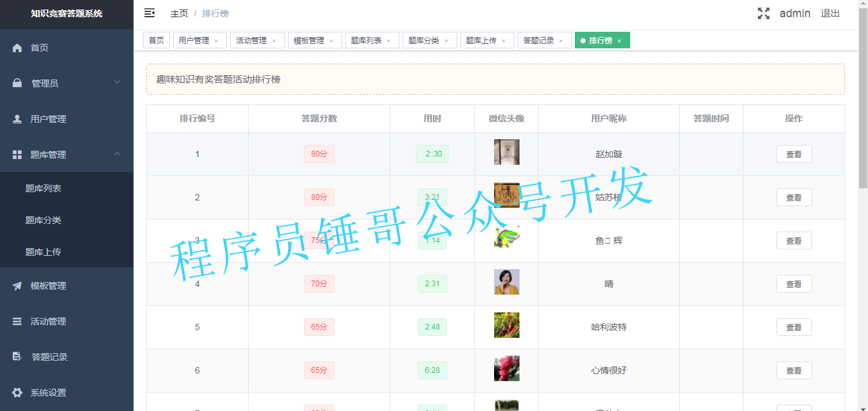
Task: Click the 70分 score badge
Action: (x=319, y=284)
